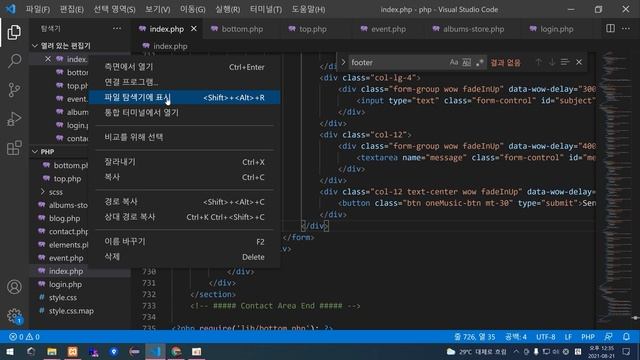This screenshot has height=360, width=640.
Task: Close index.php in open editors list
Action: 48,59
